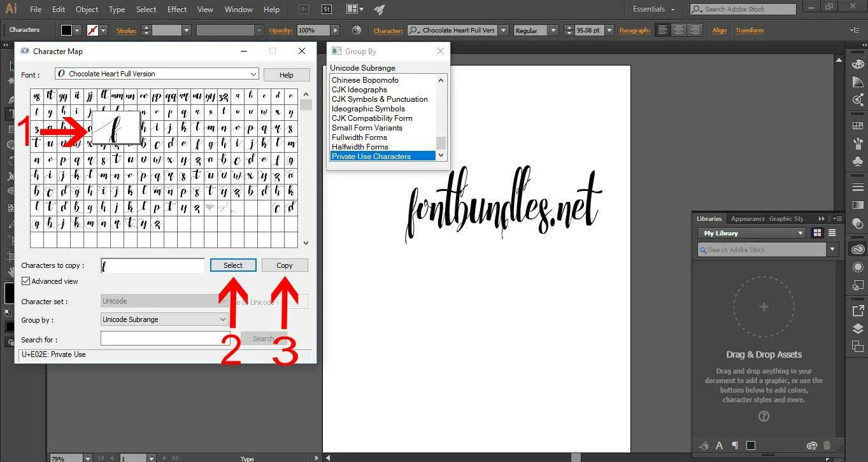Click the Paragraph link in control bar

(x=634, y=31)
